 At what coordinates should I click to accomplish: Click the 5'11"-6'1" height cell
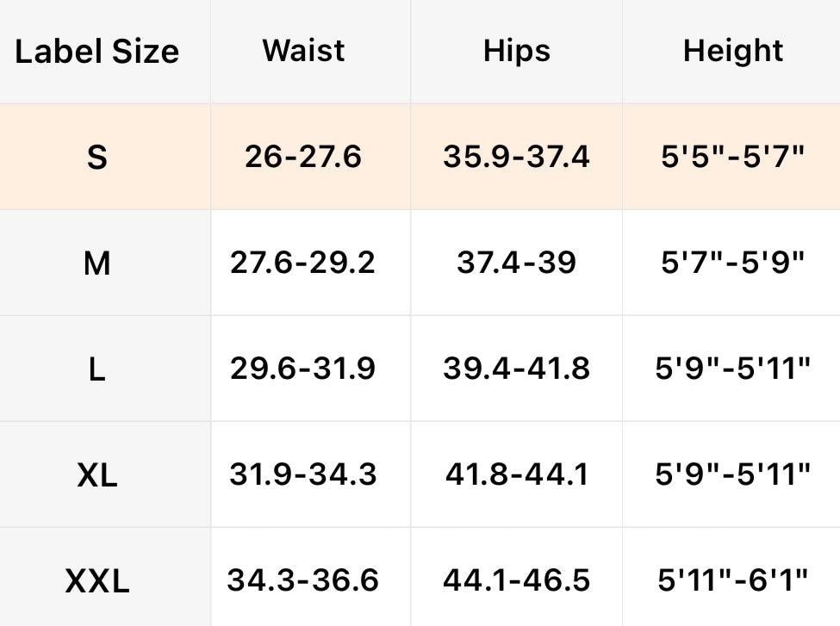(733, 580)
